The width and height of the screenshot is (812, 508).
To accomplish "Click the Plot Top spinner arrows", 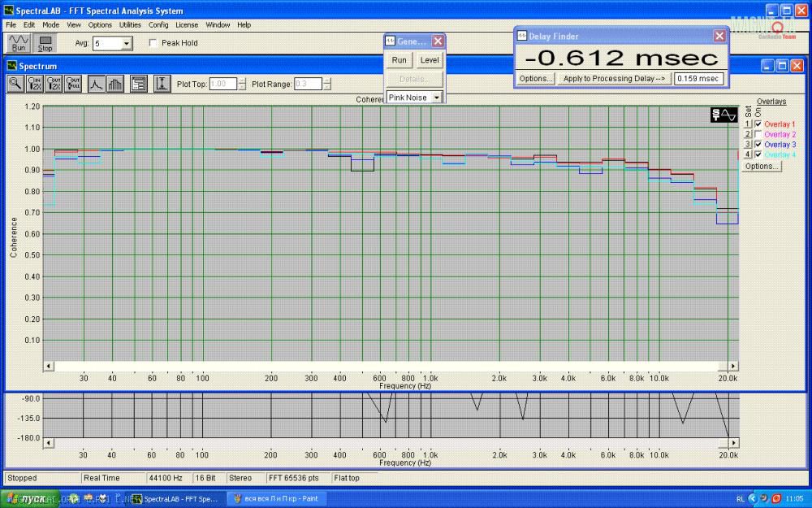I will click(x=242, y=84).
